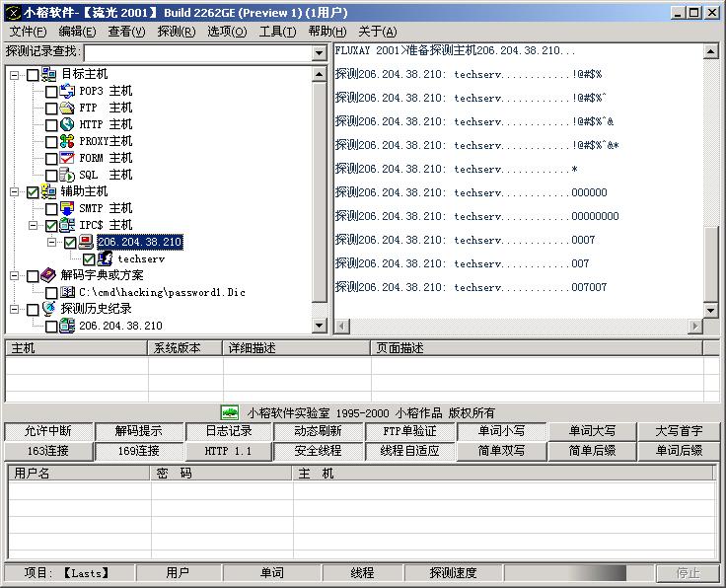The width and height of the screenshot is (726, 588).
Task: Select the PROXY主机 icon
Action: pos(67,141)
